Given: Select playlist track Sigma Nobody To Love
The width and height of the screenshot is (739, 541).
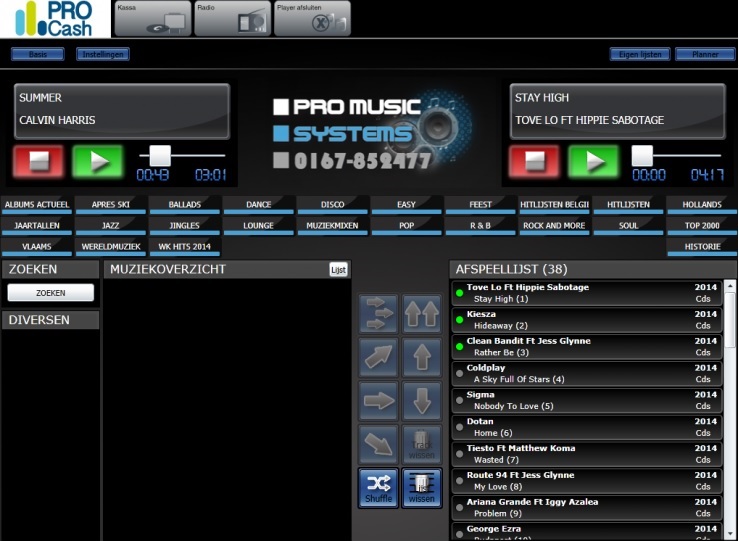Looking at the screenshot, I should click(587, 401).
